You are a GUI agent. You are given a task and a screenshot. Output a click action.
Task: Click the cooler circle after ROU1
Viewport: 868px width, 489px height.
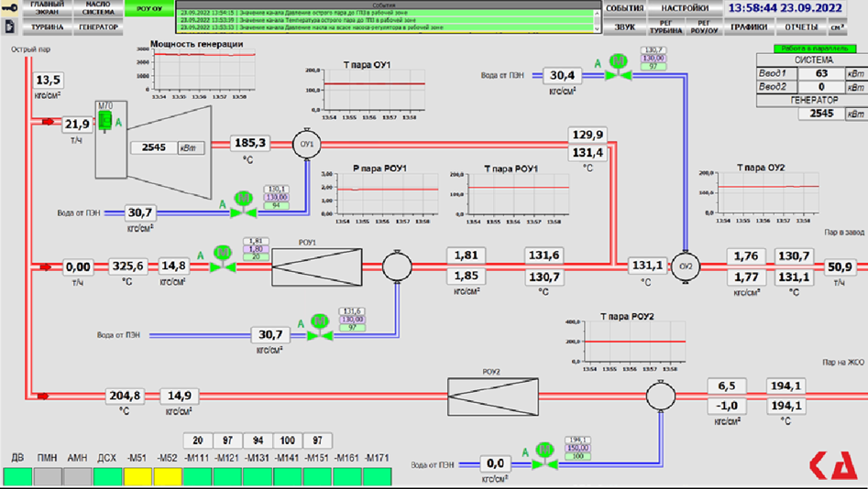pos(397,266)
